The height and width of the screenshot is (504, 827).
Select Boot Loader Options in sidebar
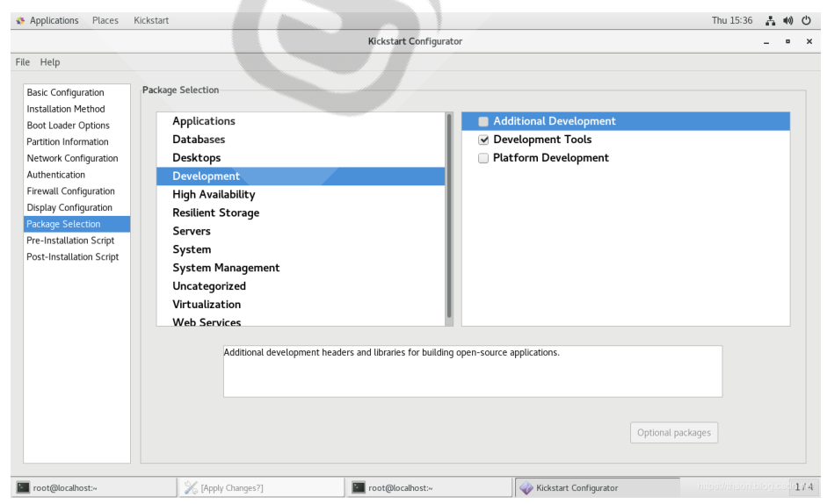click(76, 125)
